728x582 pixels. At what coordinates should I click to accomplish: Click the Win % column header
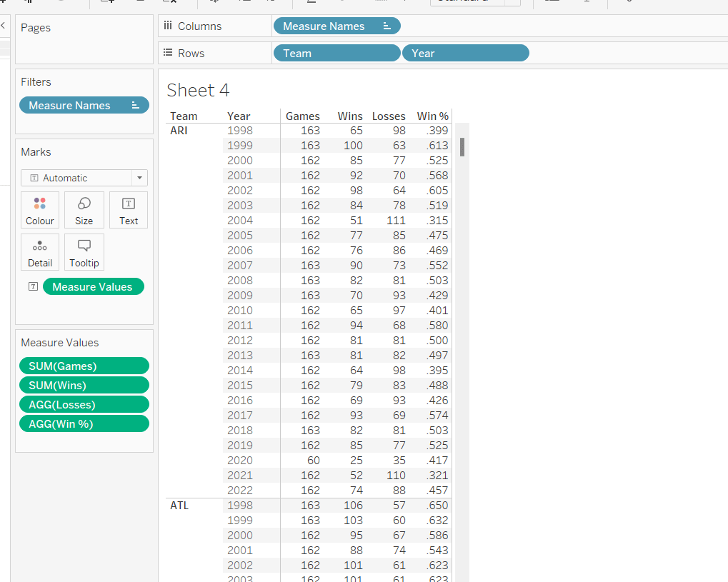point(432,116)
